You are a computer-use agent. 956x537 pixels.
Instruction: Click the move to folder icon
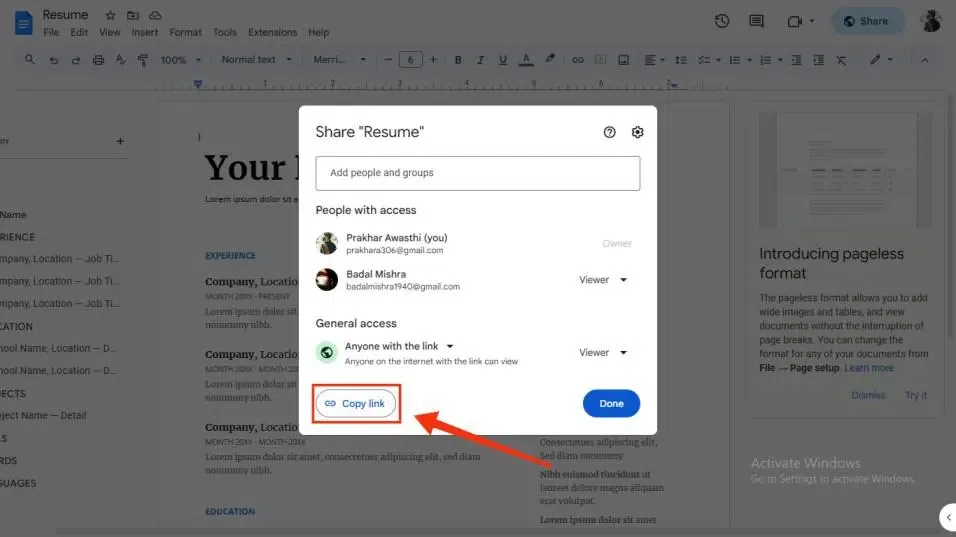[132, 15]
